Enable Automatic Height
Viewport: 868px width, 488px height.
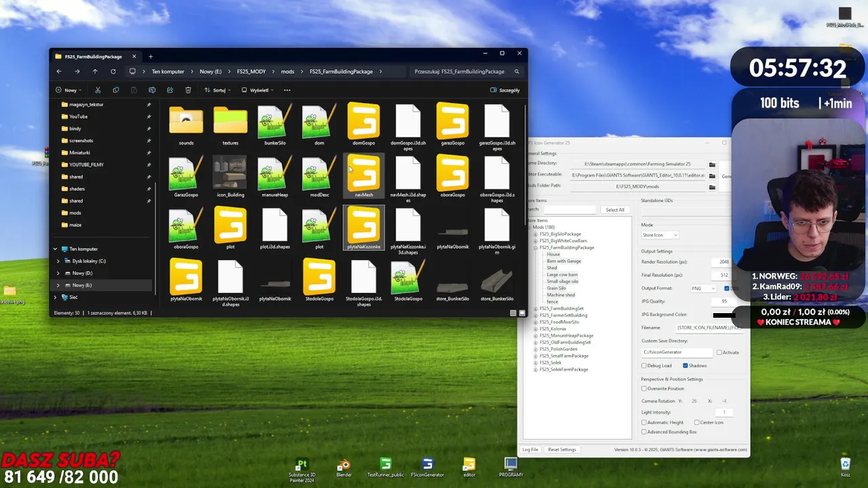644,422
